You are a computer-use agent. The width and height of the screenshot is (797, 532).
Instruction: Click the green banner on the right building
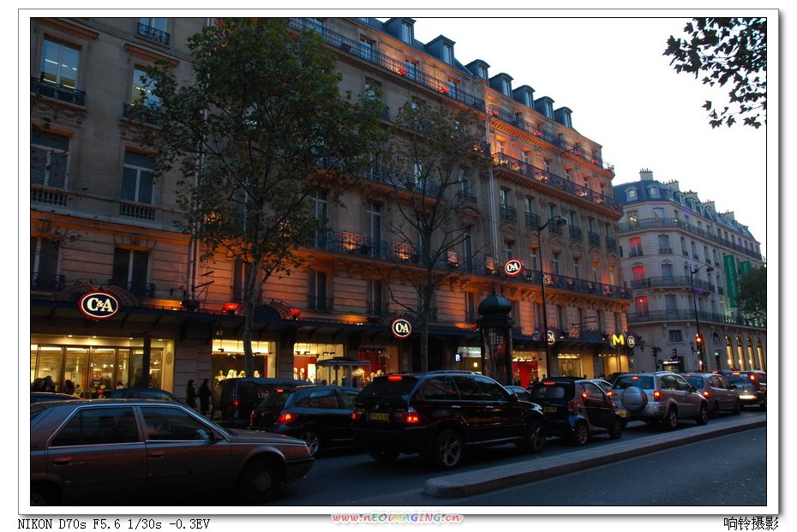pos(731,278)
